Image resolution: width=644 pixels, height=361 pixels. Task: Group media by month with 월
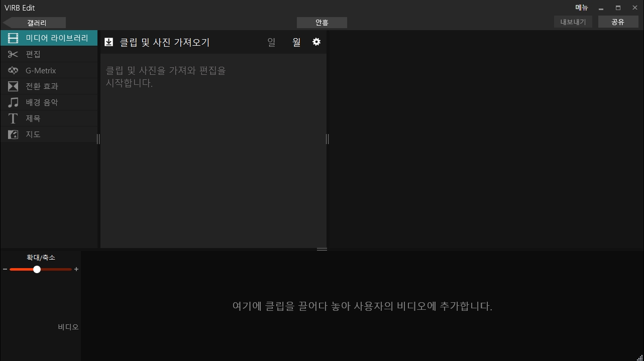(296, 42)
